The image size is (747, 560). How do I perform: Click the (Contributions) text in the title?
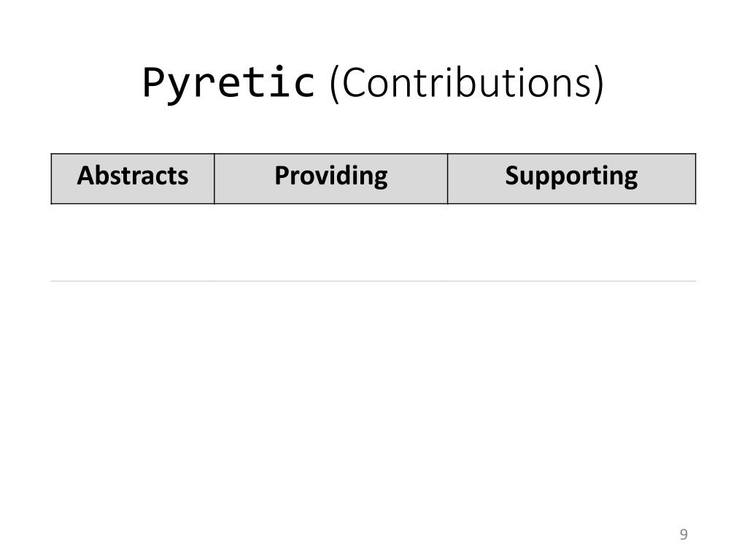467,83
